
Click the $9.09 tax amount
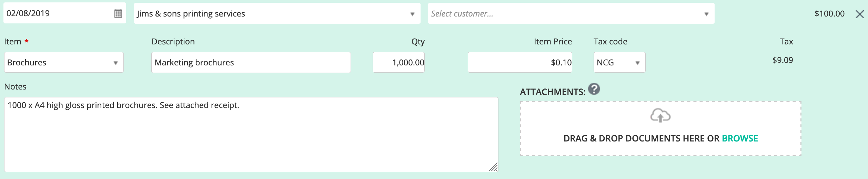783,60
